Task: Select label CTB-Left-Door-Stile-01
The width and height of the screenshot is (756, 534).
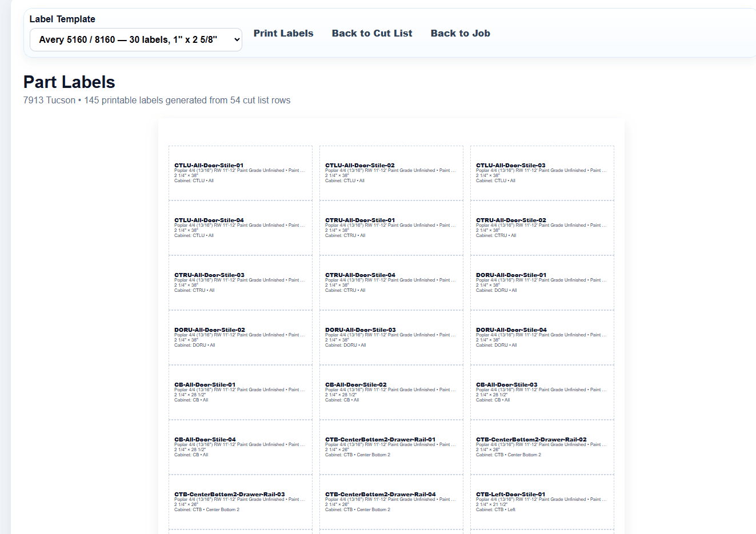Action: click(x=542, y=502)
